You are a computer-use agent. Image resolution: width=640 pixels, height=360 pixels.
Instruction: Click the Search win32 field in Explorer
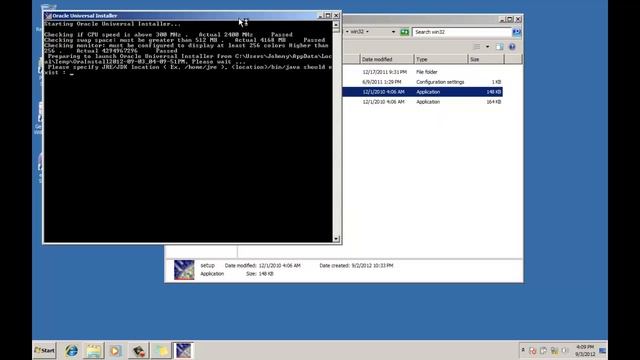tap(462, 32)
